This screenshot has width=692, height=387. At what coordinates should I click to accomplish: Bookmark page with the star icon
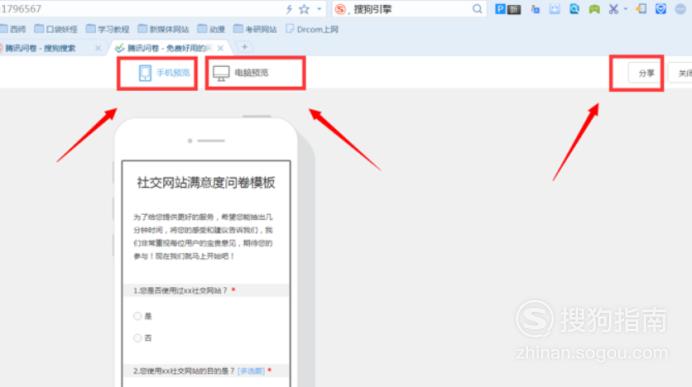point(304,9)
